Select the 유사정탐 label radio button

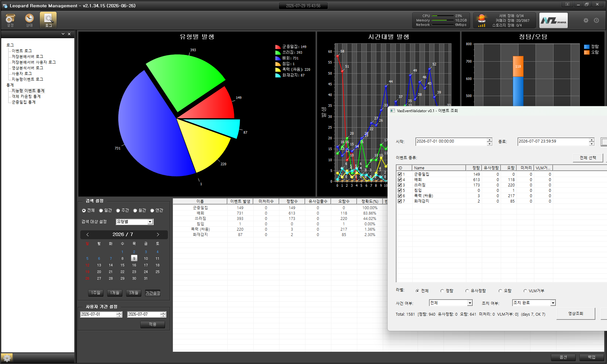pos(467,291)
